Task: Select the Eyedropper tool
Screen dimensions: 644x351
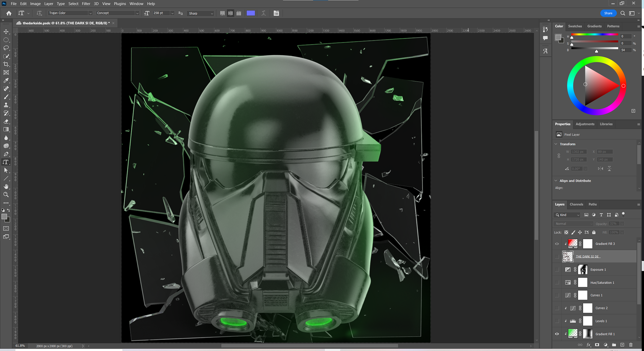Action: click(x=6, y=81)
